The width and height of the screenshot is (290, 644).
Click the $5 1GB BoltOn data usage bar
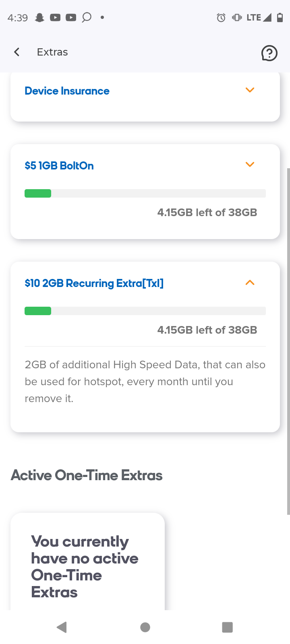[145, 193]
